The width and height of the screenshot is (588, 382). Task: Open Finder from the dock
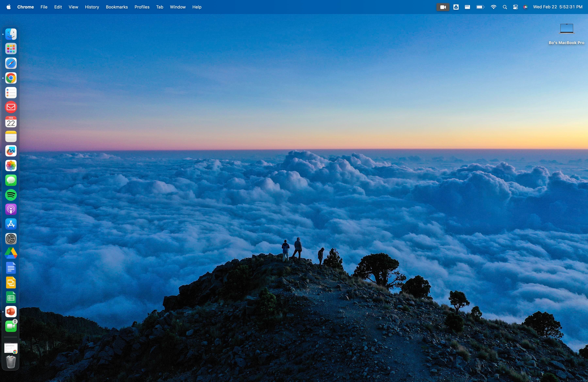(x=11, y=34)
